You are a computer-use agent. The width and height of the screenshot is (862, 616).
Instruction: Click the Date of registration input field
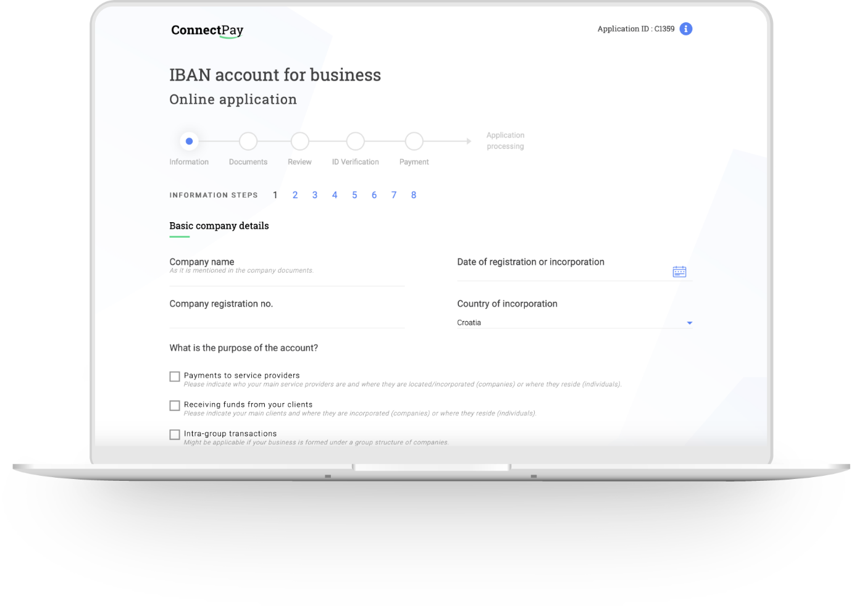(562, 273)
